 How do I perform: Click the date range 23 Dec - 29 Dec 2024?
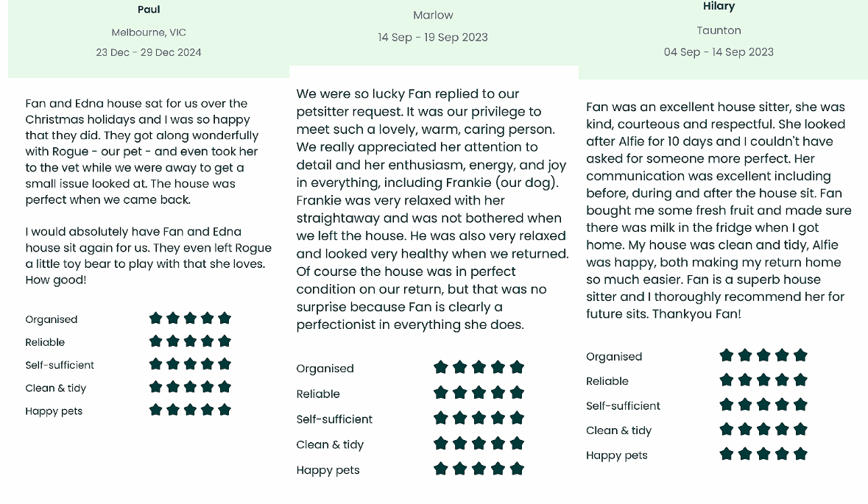click(149, 52)
